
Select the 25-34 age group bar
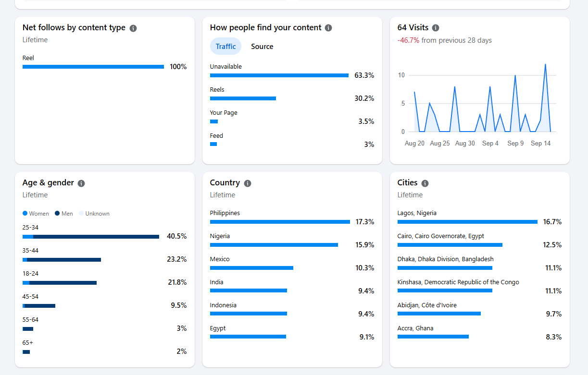[x=91, y=237]
